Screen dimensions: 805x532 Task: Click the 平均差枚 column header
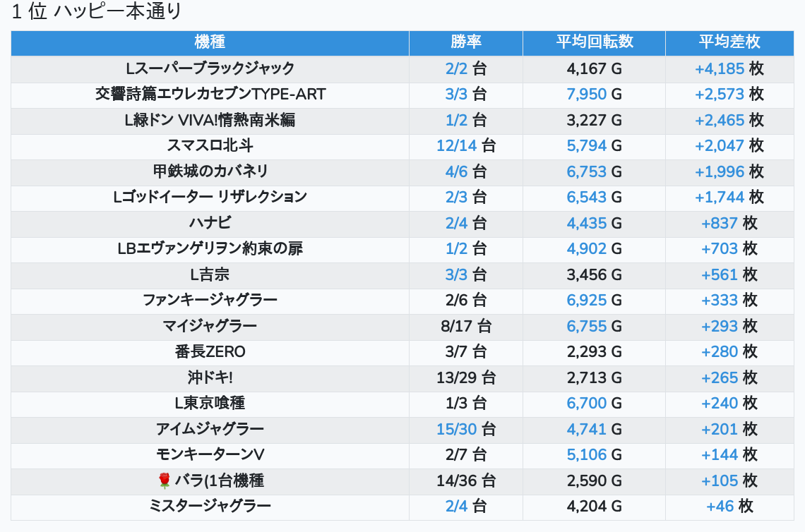729,42
